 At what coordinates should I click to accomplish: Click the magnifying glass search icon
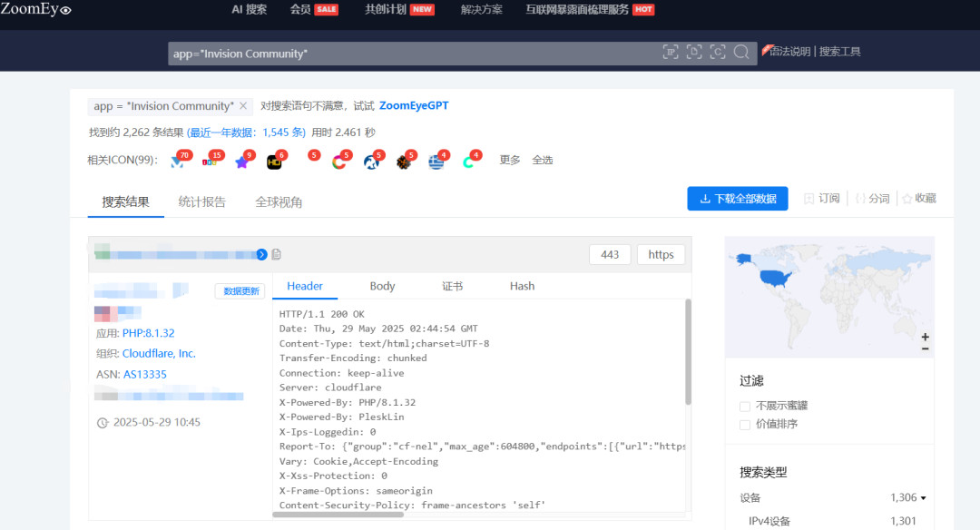[x=741, y=52]
